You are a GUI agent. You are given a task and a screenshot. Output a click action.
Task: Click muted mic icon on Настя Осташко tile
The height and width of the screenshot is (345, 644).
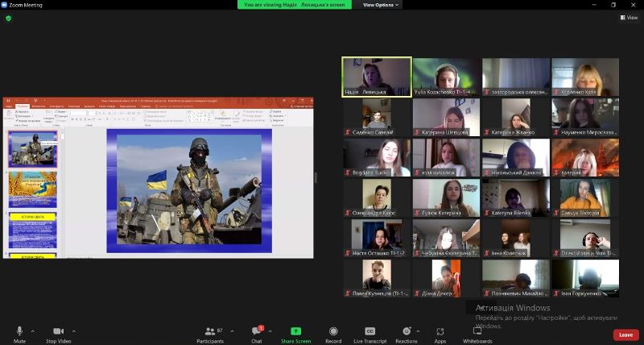tap(348, 253)
